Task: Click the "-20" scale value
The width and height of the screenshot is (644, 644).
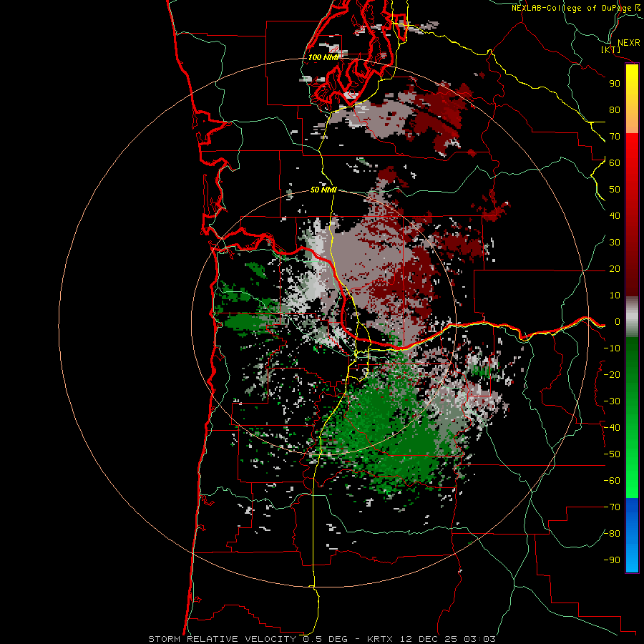Action: tap(612, 374)
